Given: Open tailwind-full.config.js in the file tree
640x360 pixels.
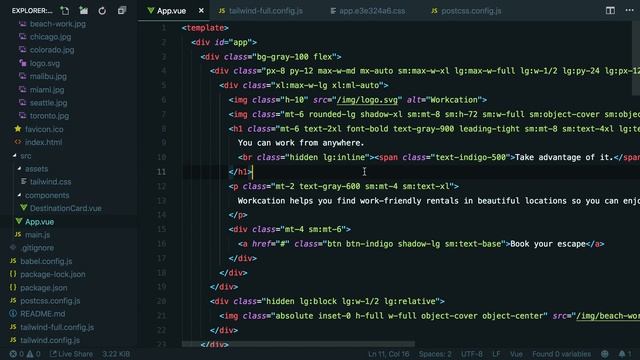Looking at the screenshot, I should [57, 327].
